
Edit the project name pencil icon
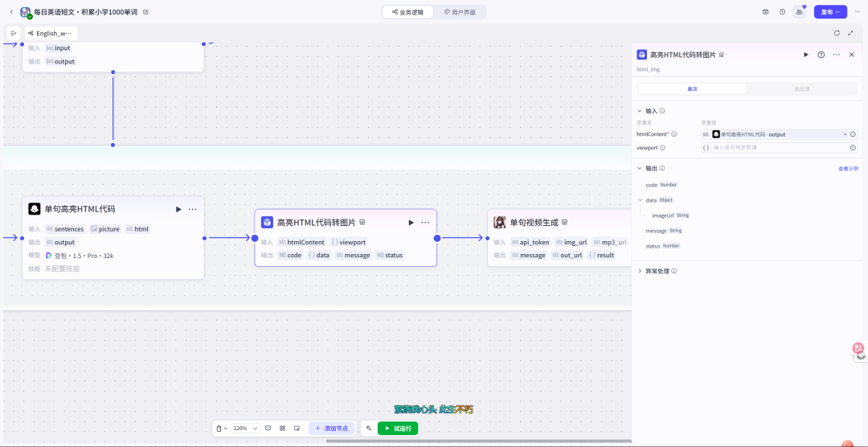[x=146, y=11]
